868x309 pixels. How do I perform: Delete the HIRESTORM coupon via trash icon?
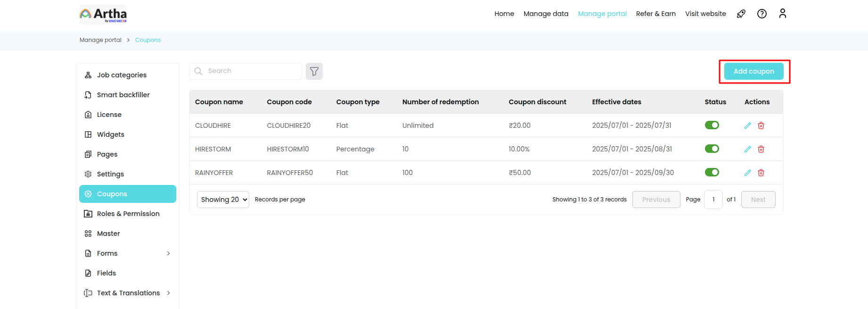tap(761, 149)
